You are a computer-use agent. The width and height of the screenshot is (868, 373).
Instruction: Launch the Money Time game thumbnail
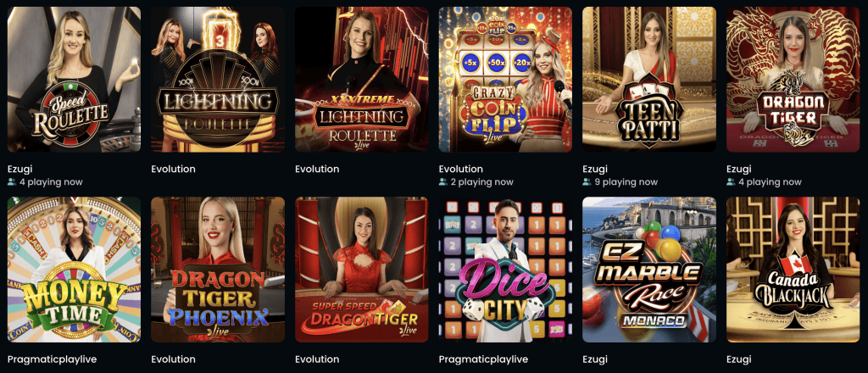[x=75, y=270]
